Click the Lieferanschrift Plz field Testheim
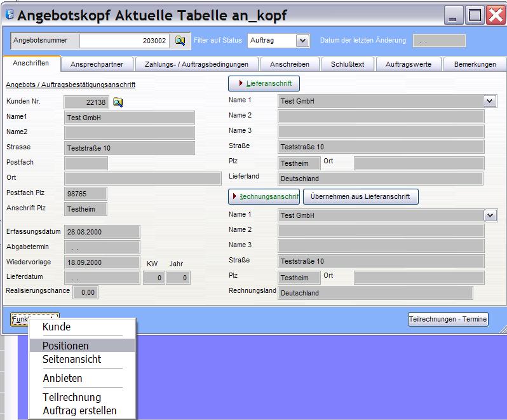The image size is (507, 420). (299, 163)
